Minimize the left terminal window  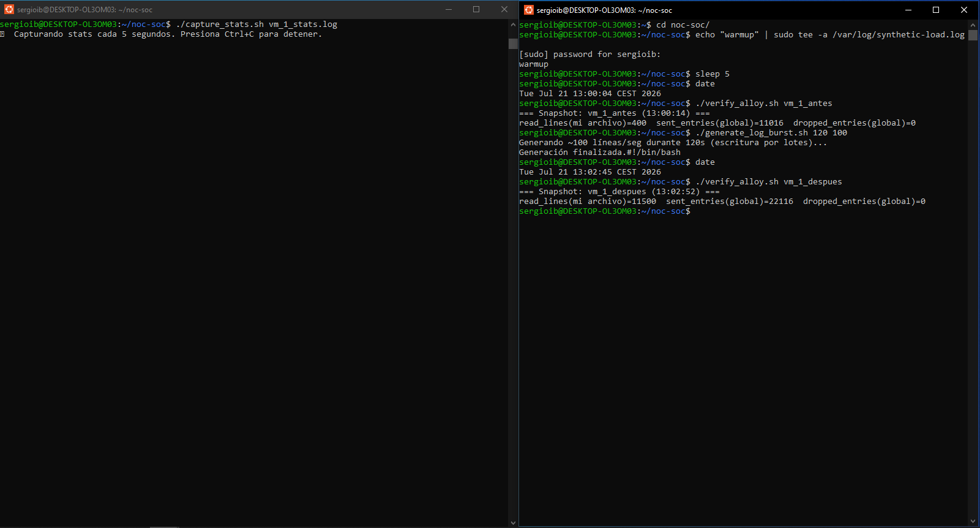click(x=449, y=9)
